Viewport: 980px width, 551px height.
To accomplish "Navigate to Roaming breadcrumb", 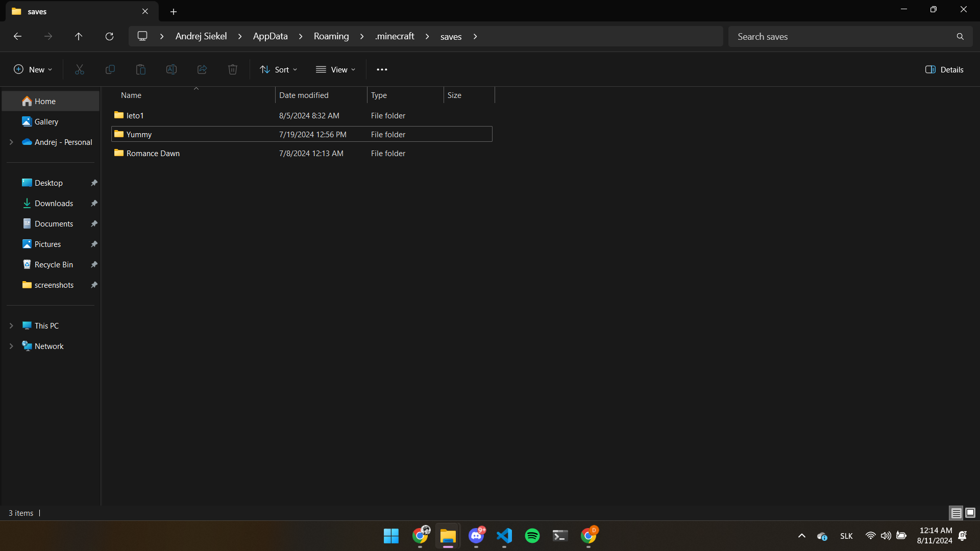I will click(x=331, y=36).
